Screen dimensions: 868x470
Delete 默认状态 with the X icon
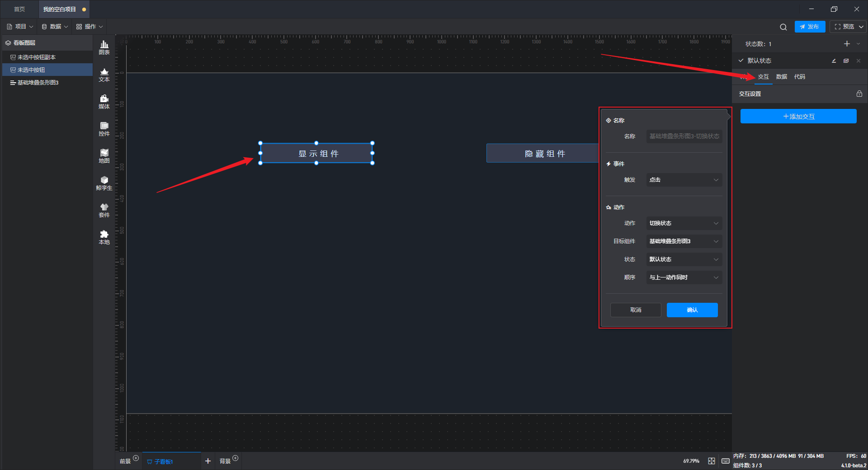click(x=858, y=61)
